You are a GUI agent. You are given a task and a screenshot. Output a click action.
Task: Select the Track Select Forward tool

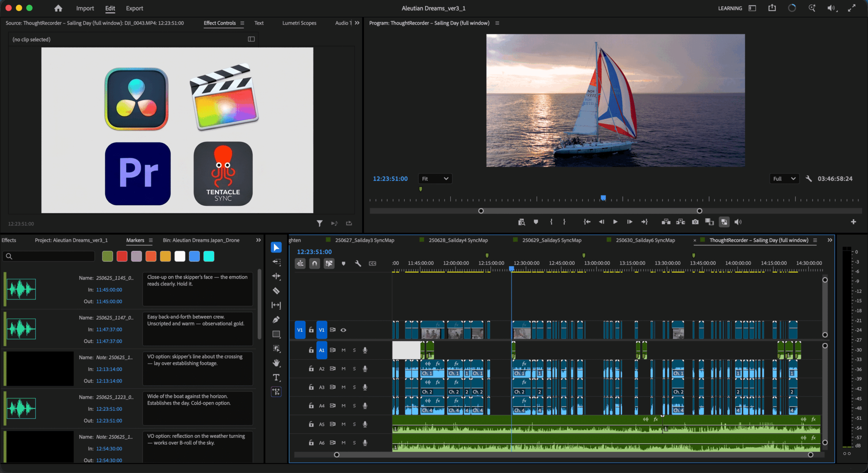(276, 262)
